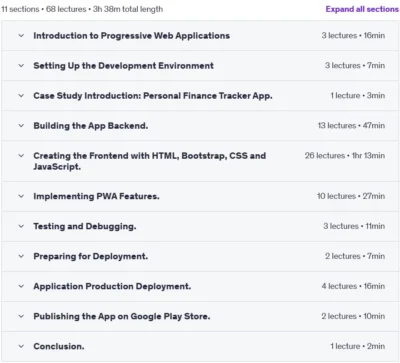Open chevron for Creating the Frontend section
This screenshot has height=363, width=400.
(x=21, y=155)
